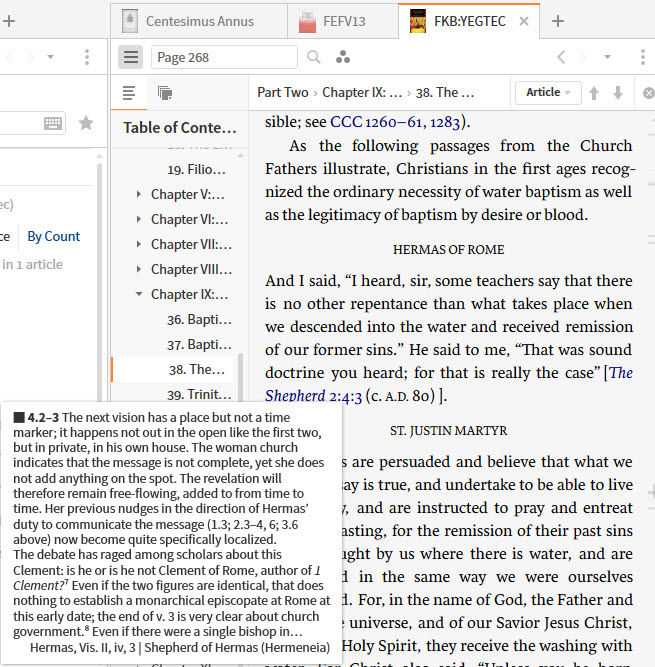Select the 39. Trinit... contents entry

coord(199,394)
